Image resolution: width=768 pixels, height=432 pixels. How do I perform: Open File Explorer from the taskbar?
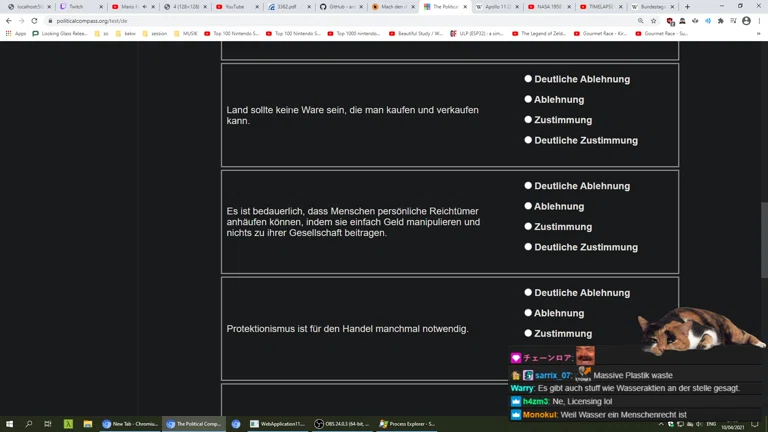(88, 424)
